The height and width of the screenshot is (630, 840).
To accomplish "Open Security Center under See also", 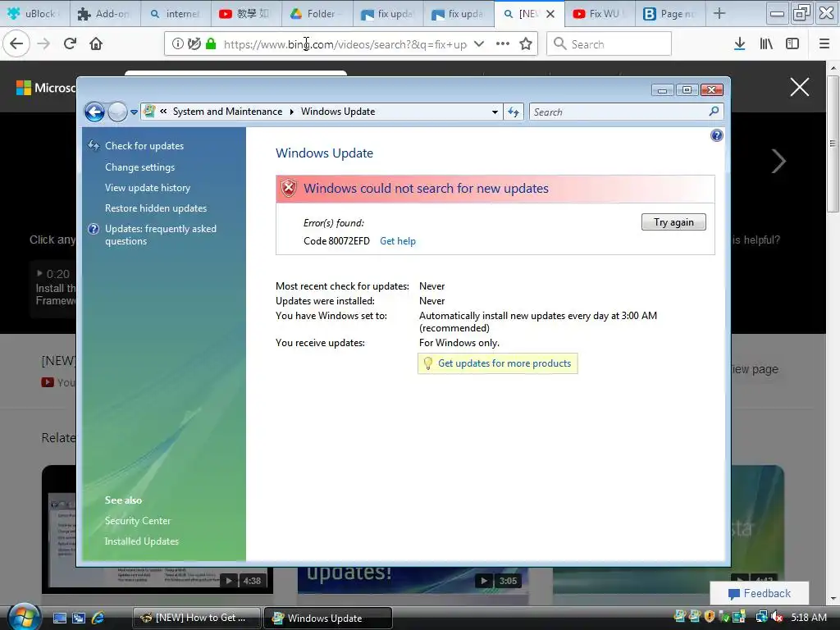I will point(138,521).
